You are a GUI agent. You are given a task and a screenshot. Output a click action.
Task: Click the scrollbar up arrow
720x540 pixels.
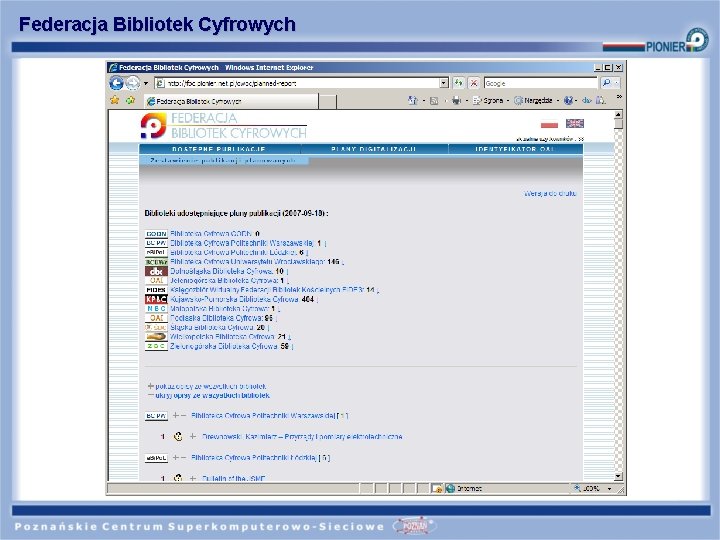618,114
